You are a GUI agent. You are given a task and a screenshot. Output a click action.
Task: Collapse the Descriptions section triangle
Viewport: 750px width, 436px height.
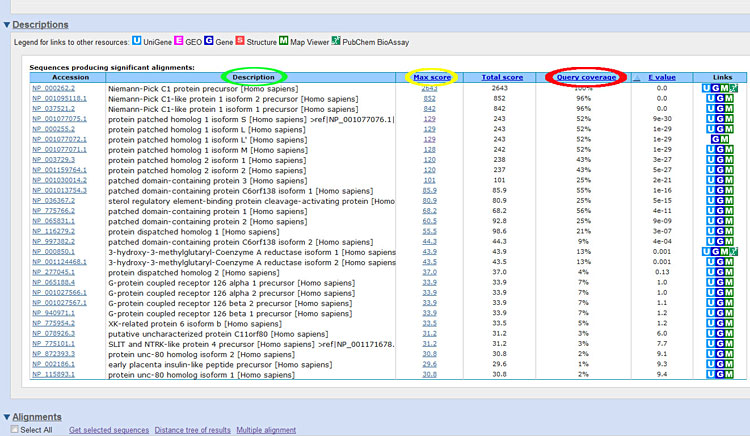[x=7, y=25]
